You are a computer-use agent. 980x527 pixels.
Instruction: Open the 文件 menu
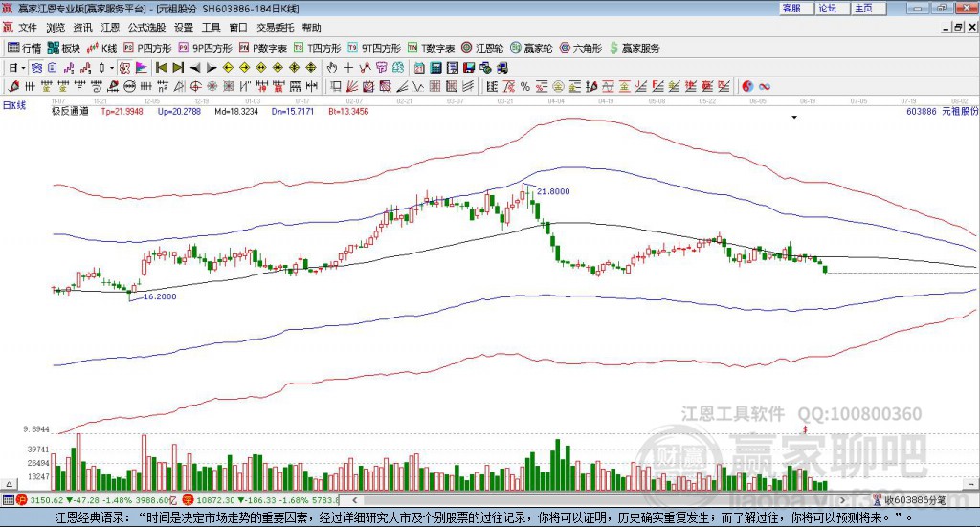[x=28, y=28]
